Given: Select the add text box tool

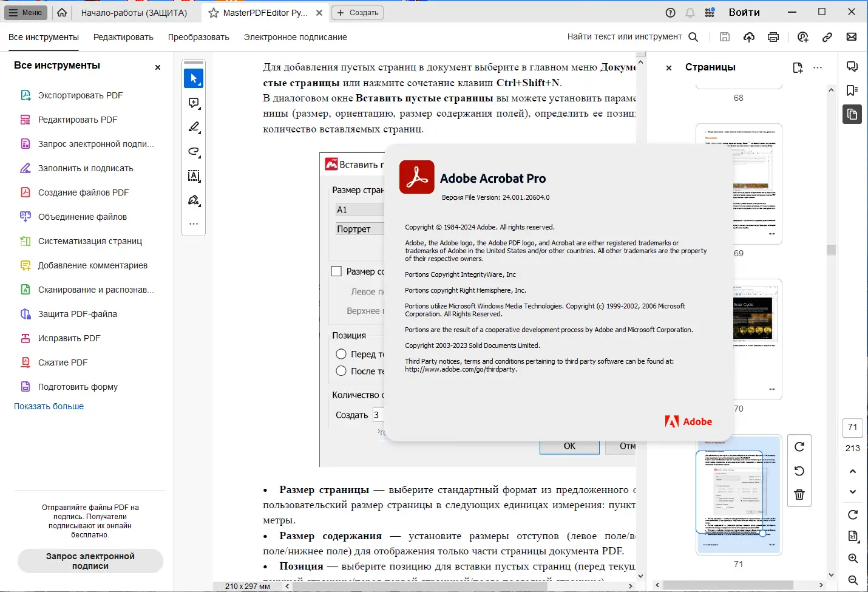Looking at the screenshot, I should (x=194, y=175).
